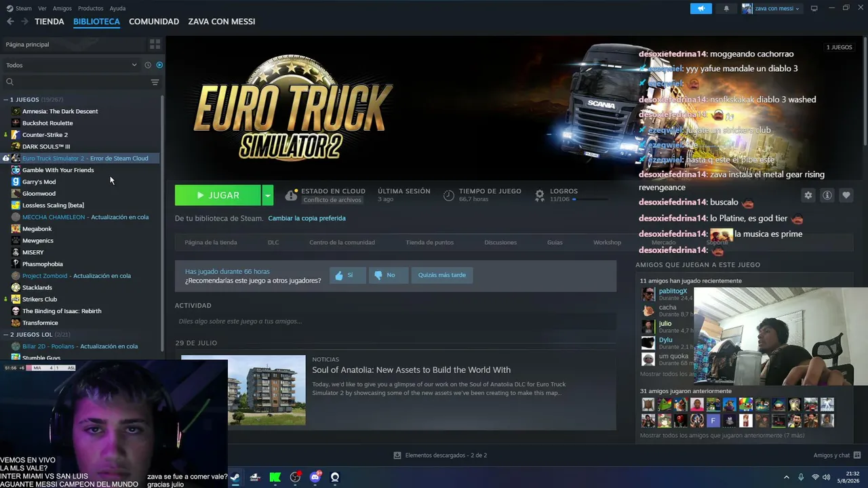This screenshot has height=488, width=868.
Task: Open the notifications bell
Action: [726, 8]
